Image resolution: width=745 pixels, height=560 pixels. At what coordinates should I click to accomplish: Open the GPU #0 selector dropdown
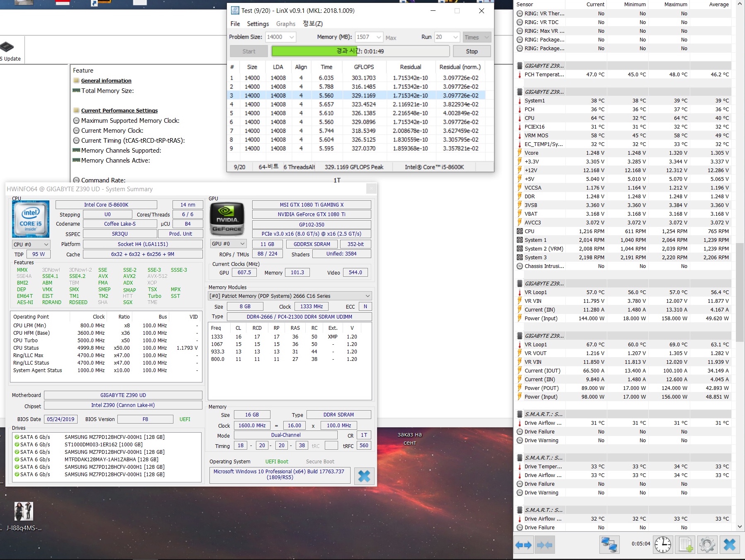pos(229,243)
